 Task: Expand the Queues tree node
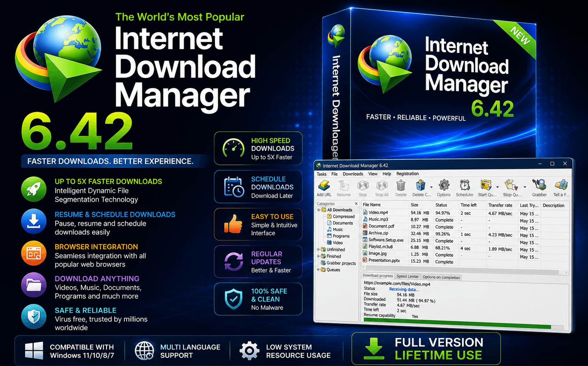[x=318, y=270]
